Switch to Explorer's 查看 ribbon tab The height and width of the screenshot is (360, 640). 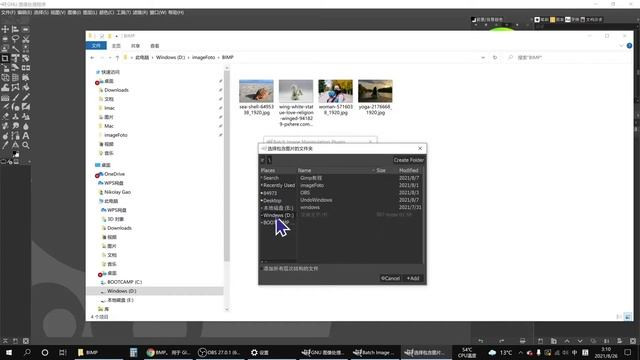[x=155, y=46]
